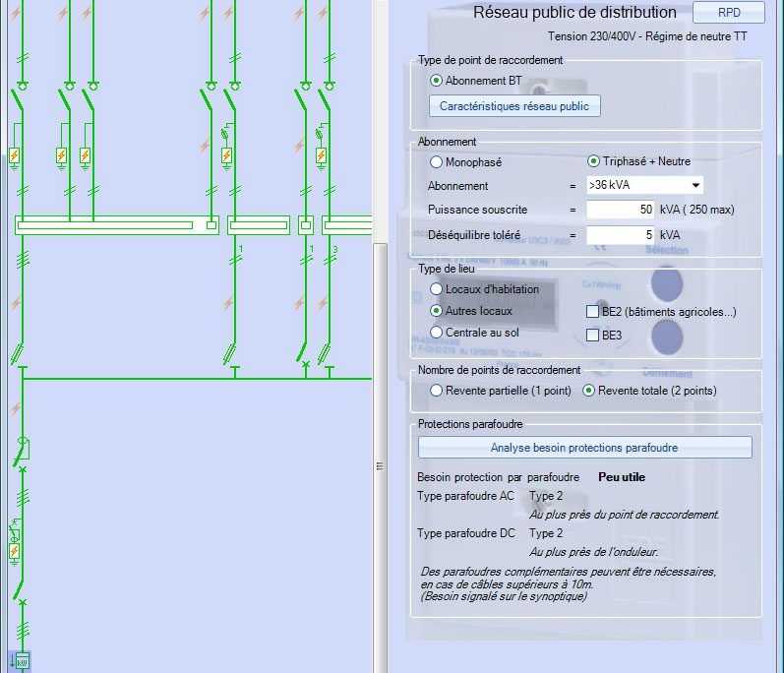Click the long leftmost busbar junction box
The width and height of the screenshot is (784, 673).
click(x=117, y=225)
